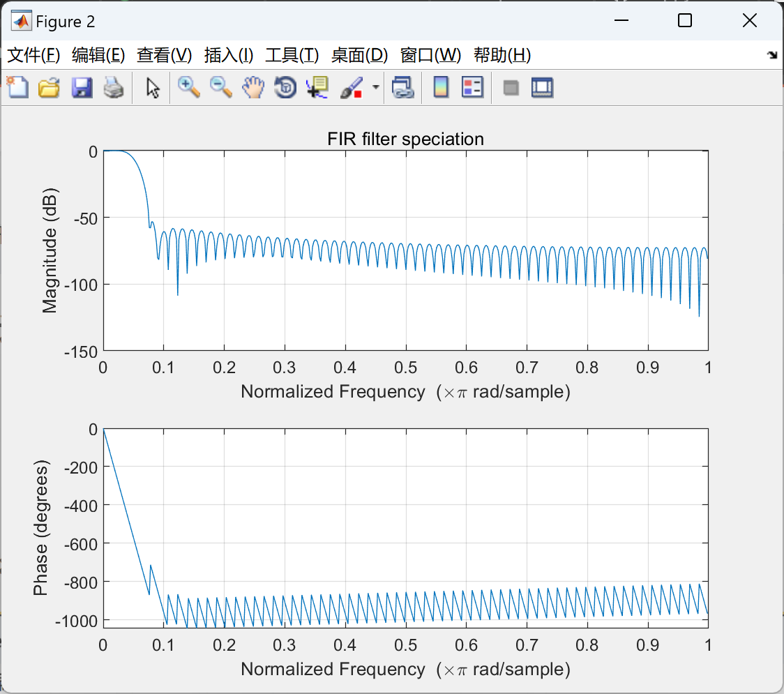This screenshot has height=694, width=784.
Task: Click the dock figure arrow
Action: pyautogui.click(x=771, y=55)
